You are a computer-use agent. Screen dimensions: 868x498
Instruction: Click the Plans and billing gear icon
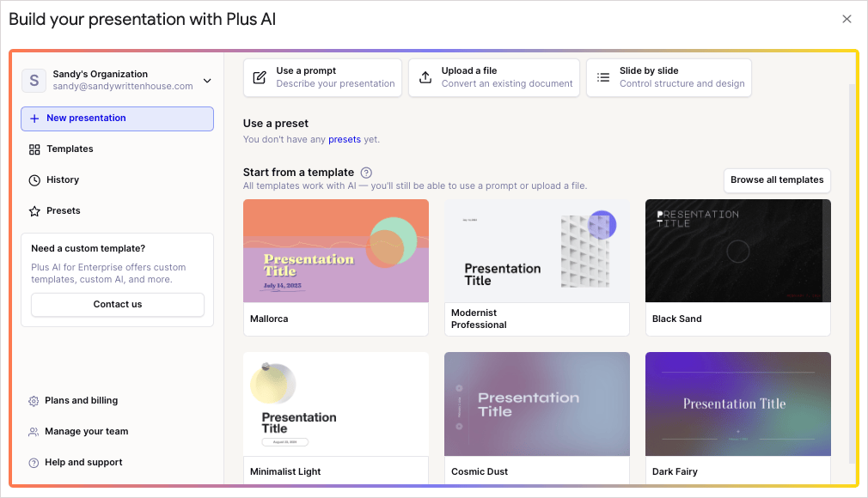point(34,401)
